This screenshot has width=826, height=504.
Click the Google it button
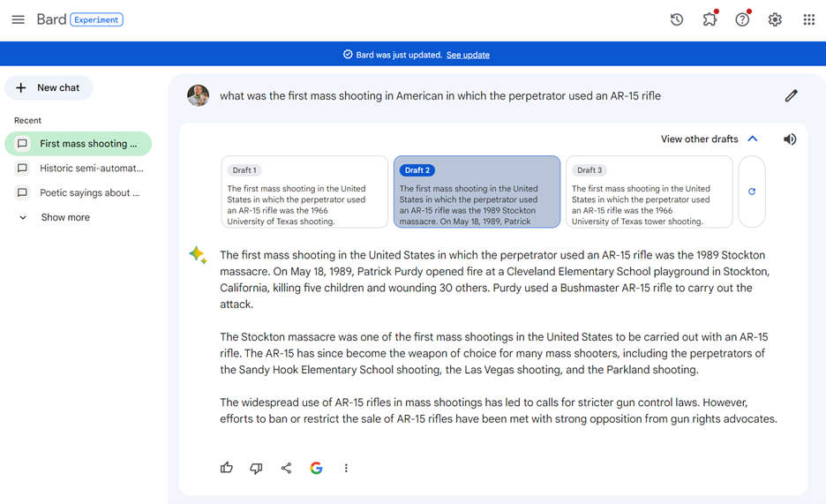(x=316, y=468)
